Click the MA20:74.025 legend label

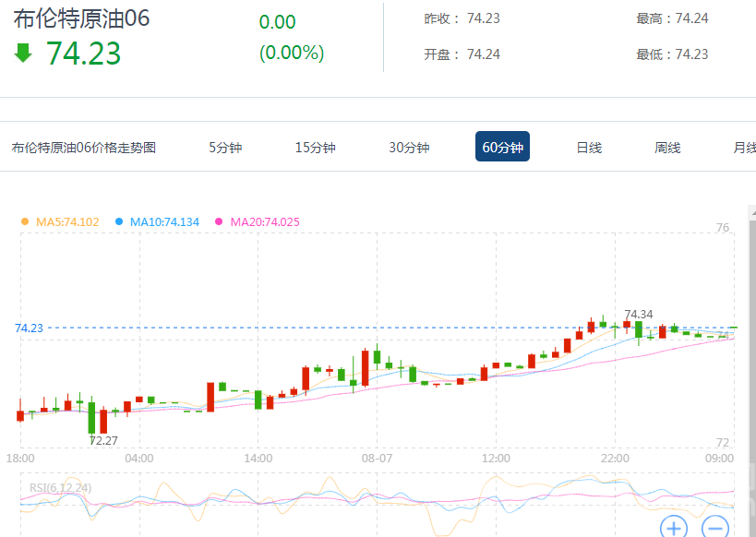point(265,221)
